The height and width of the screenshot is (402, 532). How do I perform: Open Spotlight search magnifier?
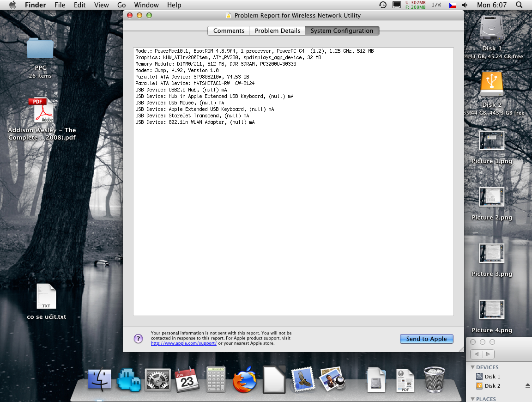click(519, 5)
